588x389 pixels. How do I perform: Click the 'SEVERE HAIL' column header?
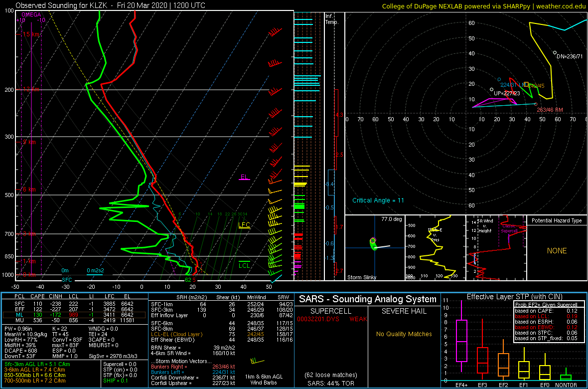(403, 312)
